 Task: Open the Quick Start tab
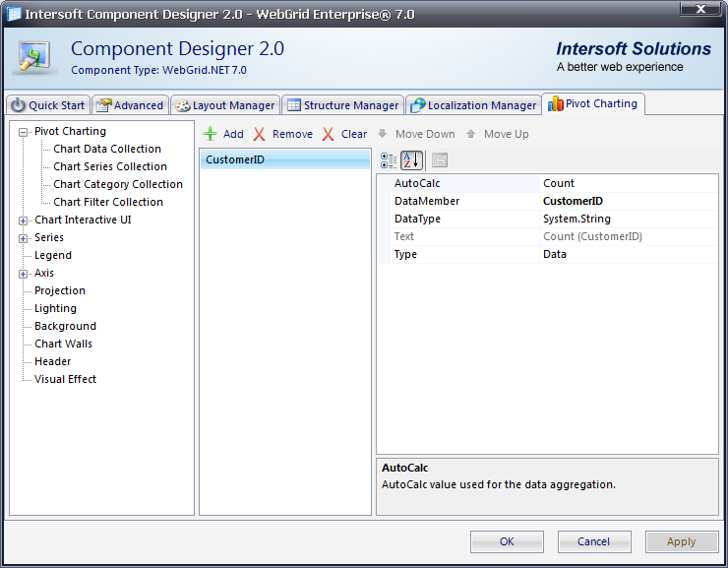pos(48,105)
